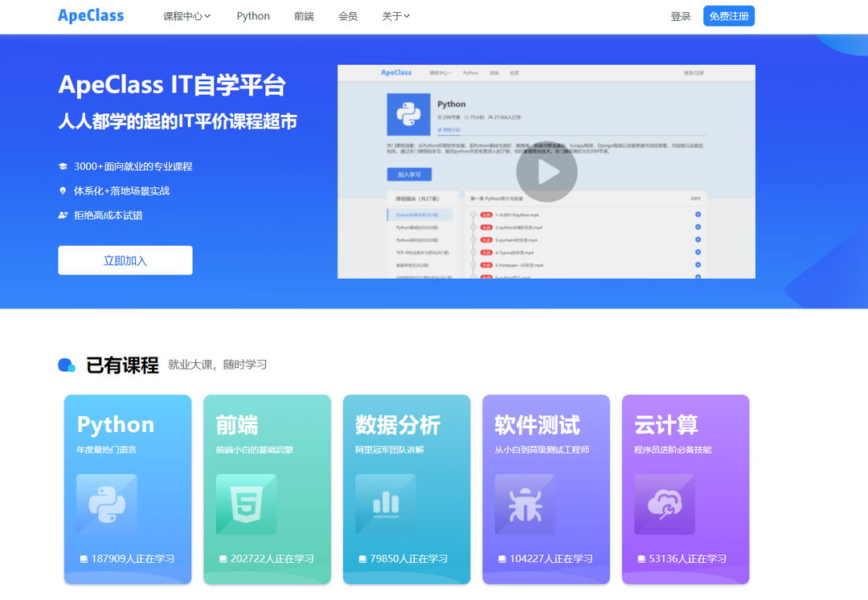Click the bug icon on 软件测试 card
868x600 pixels.
tap(526, 504)
